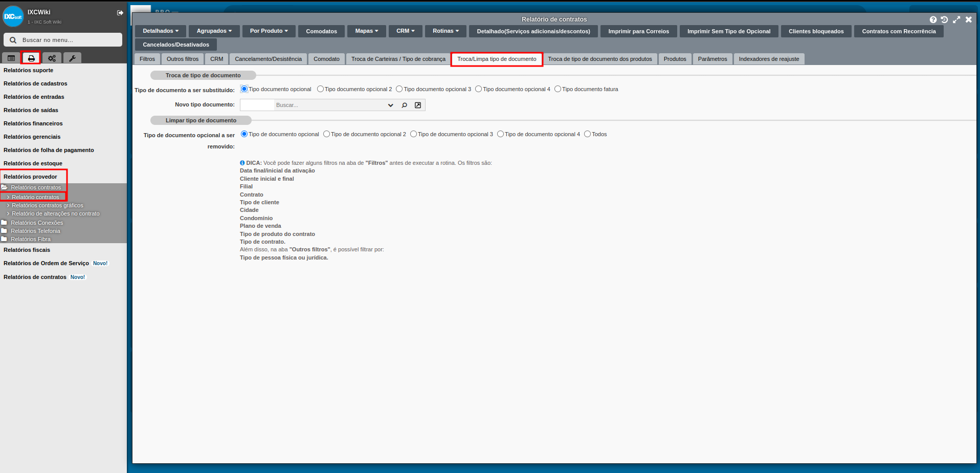Open Troca de Carteiras / Tipo de cobrança tab
980x473 pixels.
398,59
